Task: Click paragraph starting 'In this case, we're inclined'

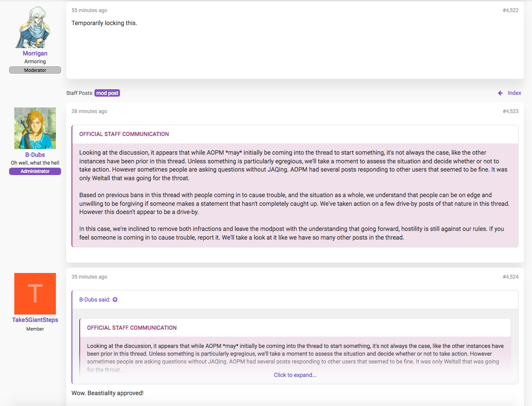Action: 292,233
